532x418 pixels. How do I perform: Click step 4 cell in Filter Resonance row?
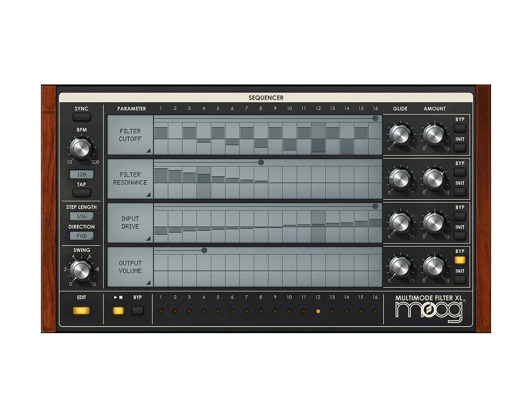click(204, 183)
